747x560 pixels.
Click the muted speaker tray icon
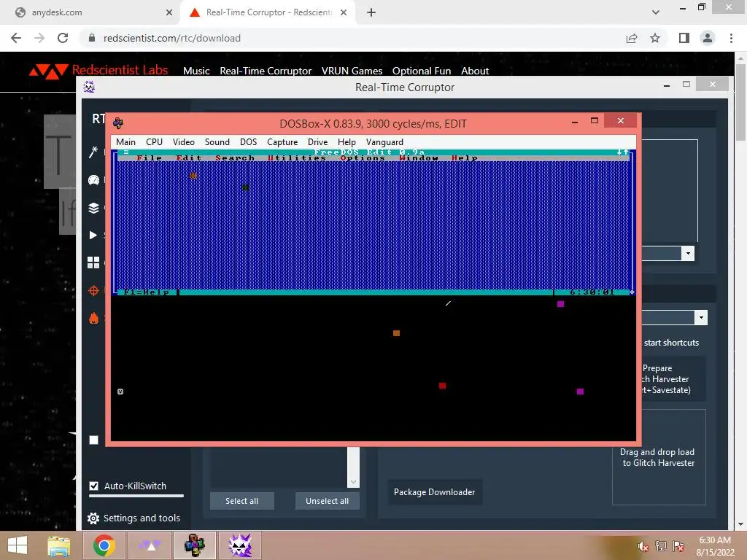coord(643,545)
